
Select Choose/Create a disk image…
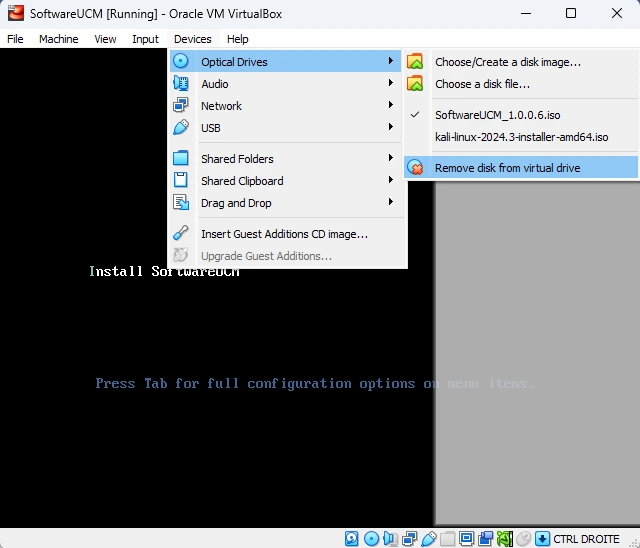(x=521, y=62)
